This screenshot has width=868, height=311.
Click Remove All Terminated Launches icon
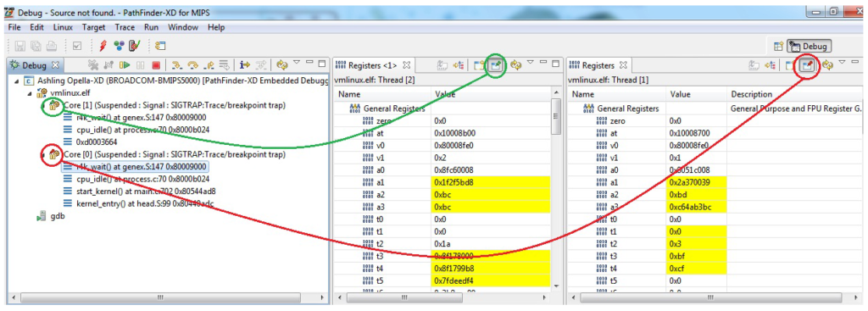point(93,64)
